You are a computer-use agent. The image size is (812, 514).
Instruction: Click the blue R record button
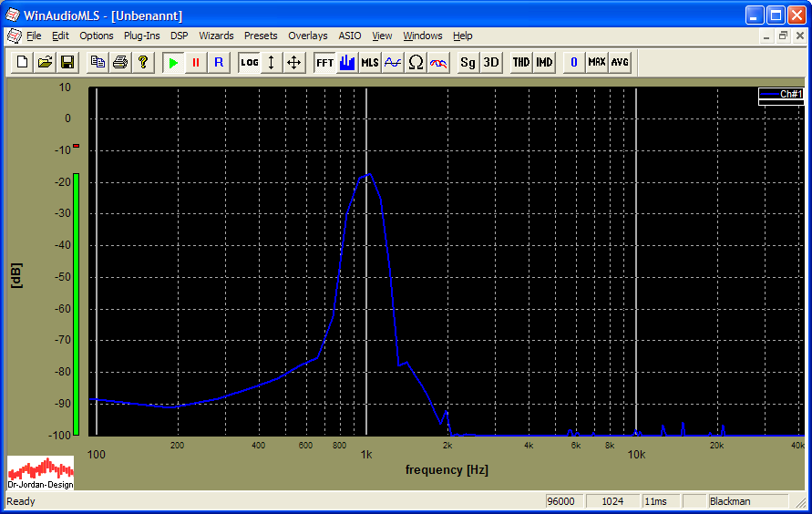[218, 62]
